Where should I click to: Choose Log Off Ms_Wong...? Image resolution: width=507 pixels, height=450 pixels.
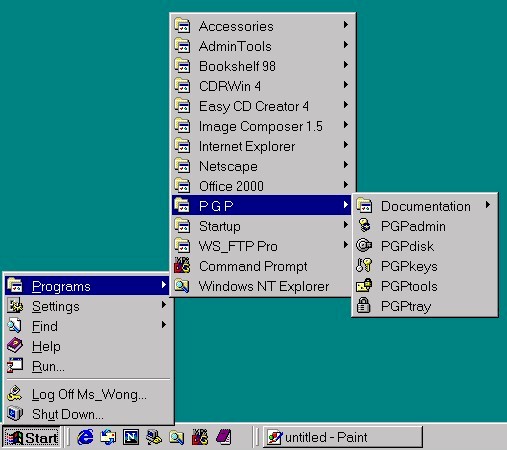click(88, 394)
